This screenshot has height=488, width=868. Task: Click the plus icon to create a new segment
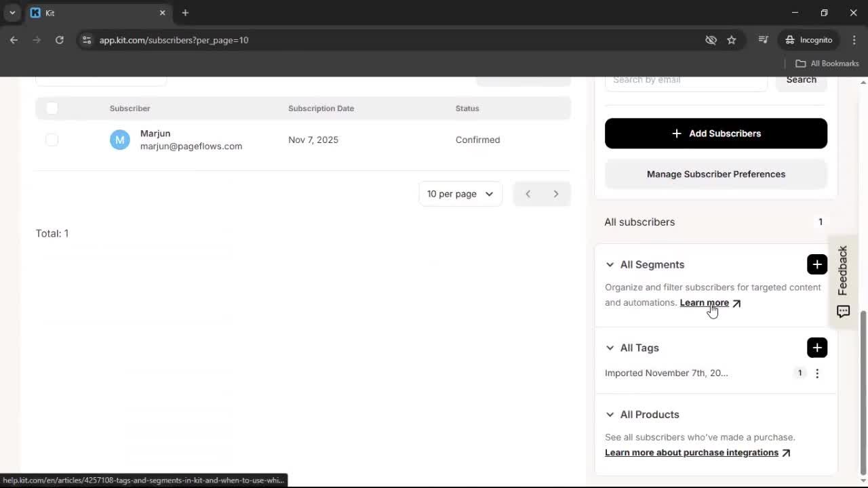[816, 264]
